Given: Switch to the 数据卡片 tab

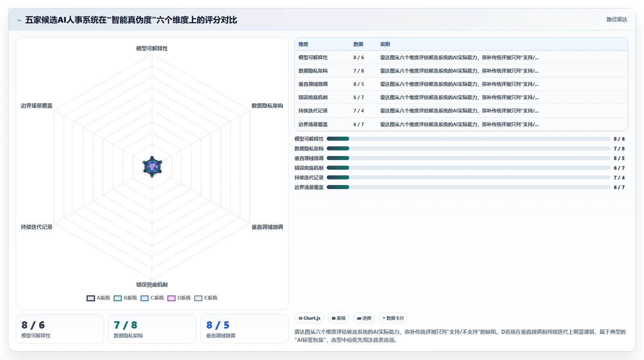Looking at the screenshot, I should (393, 318).
